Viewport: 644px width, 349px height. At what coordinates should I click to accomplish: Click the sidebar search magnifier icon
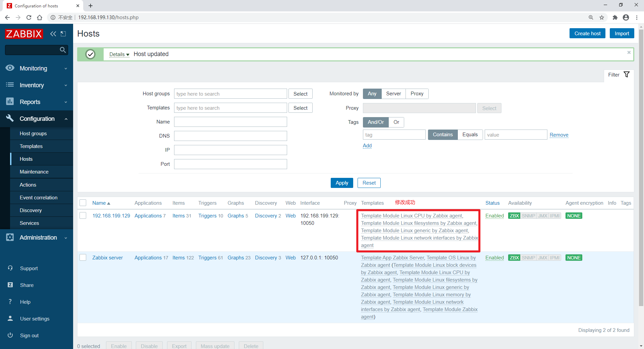click(63, 50)
